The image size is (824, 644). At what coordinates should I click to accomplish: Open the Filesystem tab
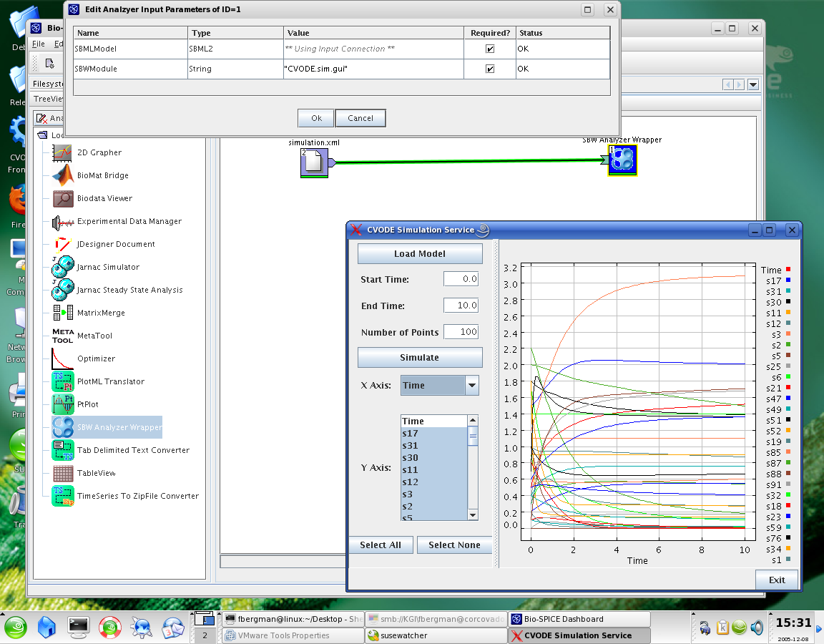click(x=47, y=84)
